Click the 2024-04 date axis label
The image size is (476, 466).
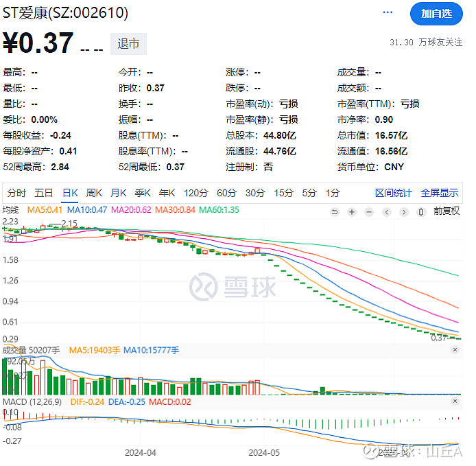point(140,453)
